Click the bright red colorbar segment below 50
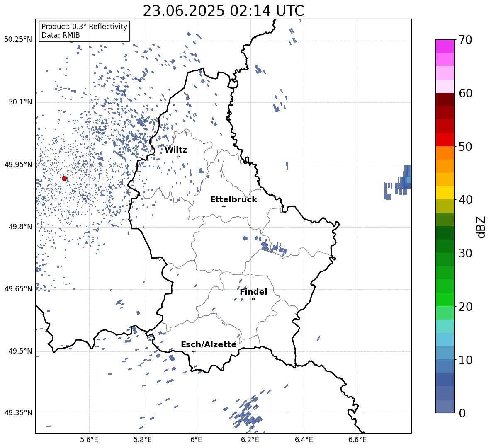This screenshot has height=448, width=491. pos(445,140)
